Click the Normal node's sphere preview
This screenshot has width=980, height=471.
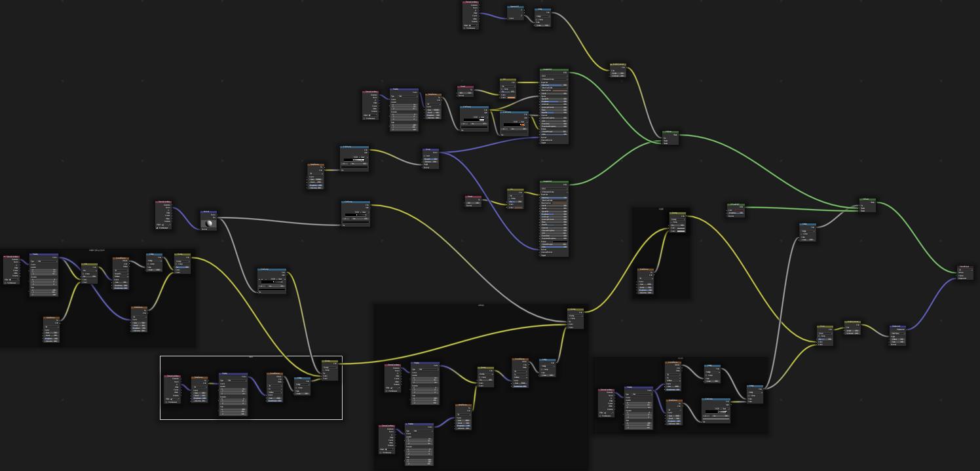209,223
